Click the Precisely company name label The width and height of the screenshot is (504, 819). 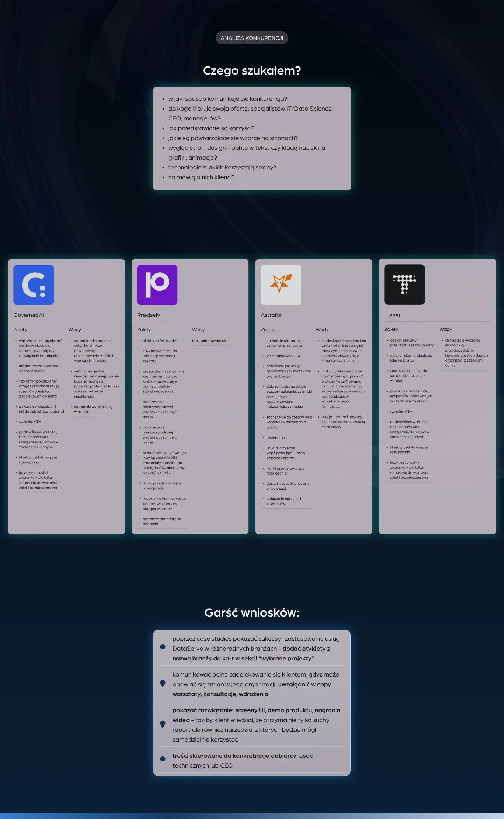point(148,315)
